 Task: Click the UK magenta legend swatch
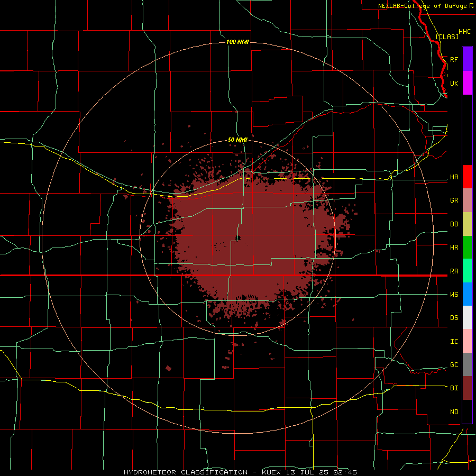[x=467, y=83]
